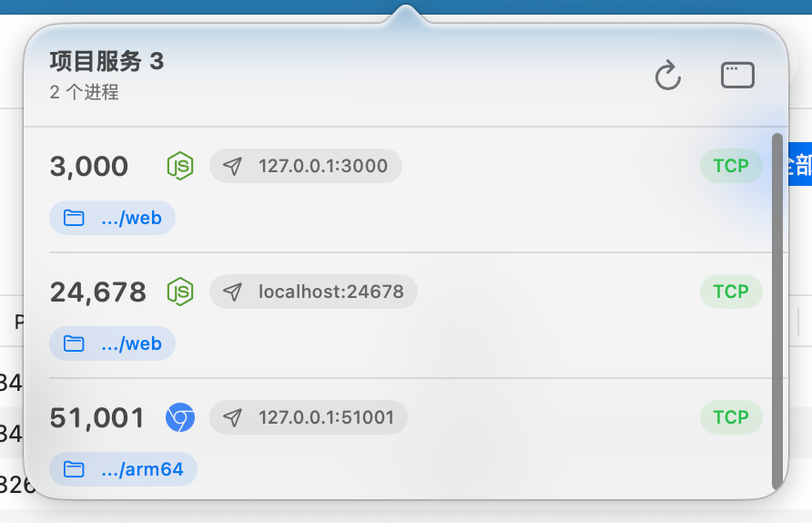Click the folder icon in first .../web chip
The image size is (812, 523).
(x=74, y=218)
